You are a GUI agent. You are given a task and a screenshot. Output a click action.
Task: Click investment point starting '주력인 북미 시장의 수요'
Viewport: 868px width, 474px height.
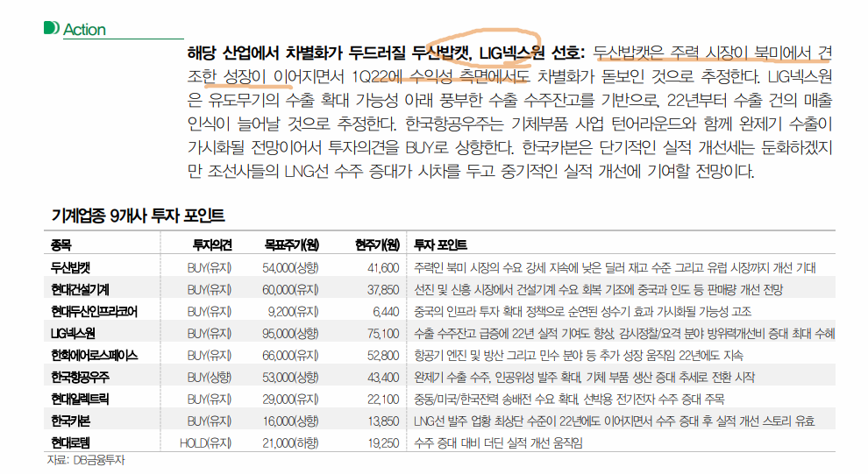tap(615, 268)
